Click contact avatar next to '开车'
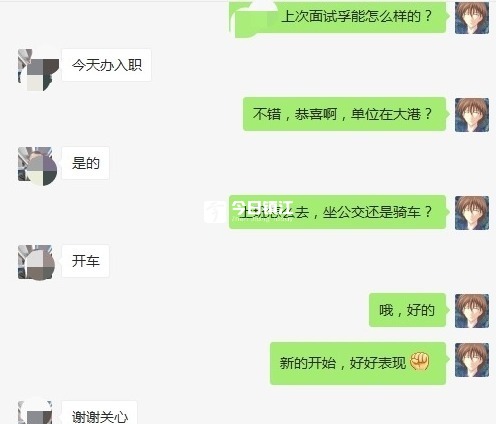The image size is (496, 424). click(36, 262)
